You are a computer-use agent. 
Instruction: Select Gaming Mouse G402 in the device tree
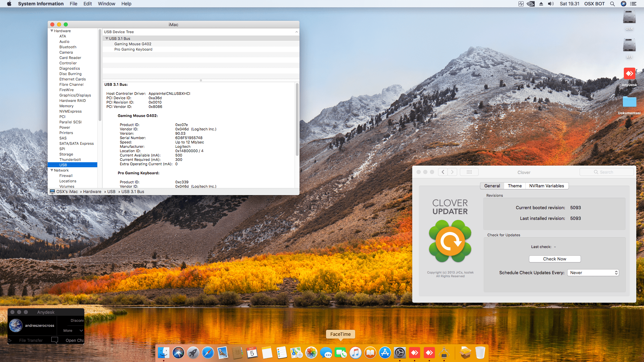(133, 44)
